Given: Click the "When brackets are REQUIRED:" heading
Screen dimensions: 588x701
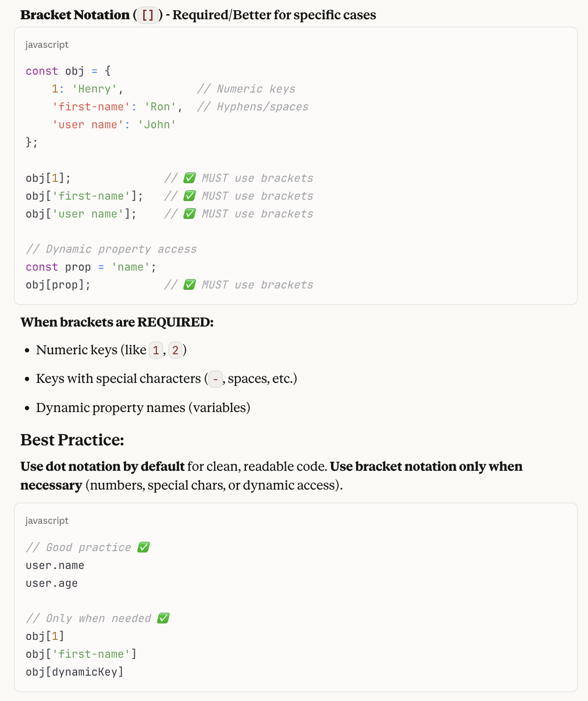Looking at the screenshot, I should click(117, 322).
